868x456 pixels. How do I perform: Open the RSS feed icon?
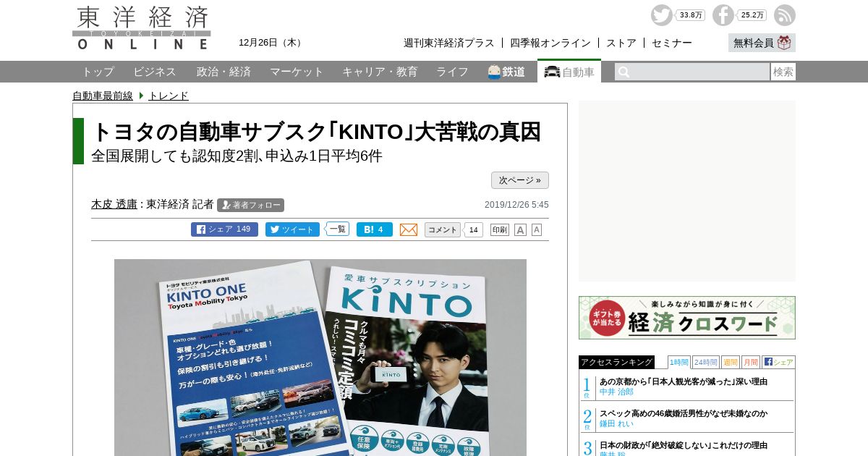785,15
